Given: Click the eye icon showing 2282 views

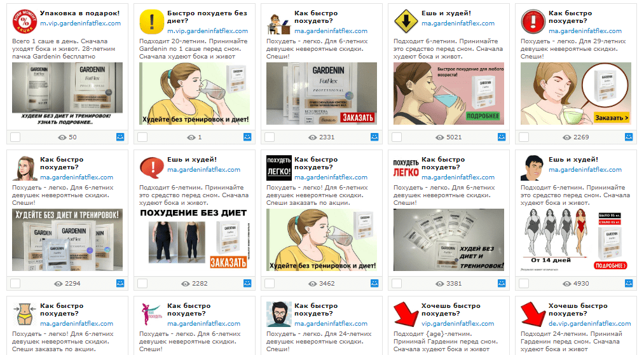Looking at the screenshot, I should (x=186, y=284).
